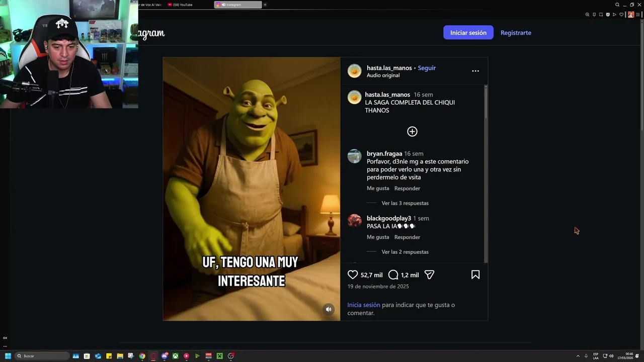Click the pin icon in browser toolbar

click(594, 15)
